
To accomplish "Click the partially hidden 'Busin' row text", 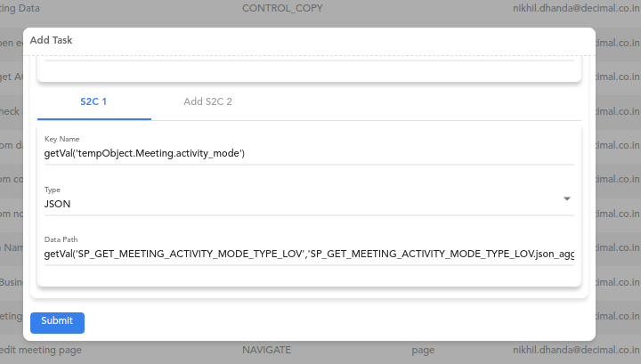I will 12,282.
